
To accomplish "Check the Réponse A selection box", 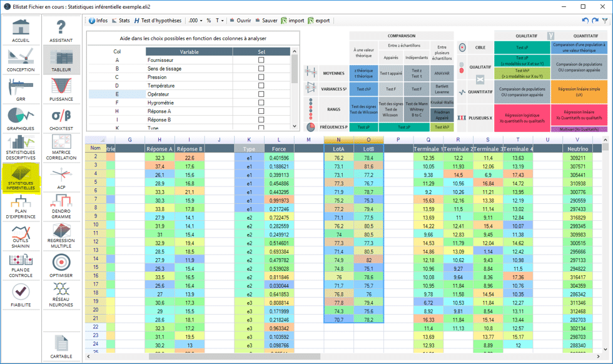I will (x=261, y=111).
